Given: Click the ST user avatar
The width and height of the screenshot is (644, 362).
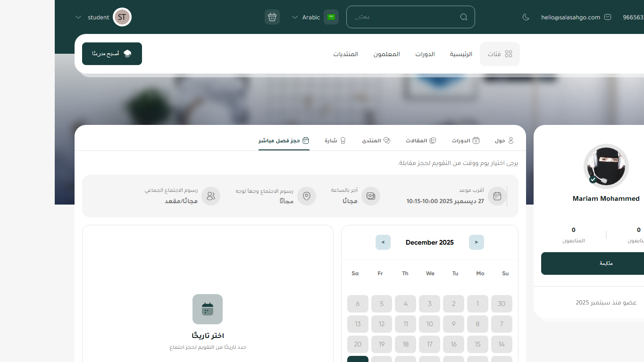Looking at the screenshot, I should tap(122, 17).
